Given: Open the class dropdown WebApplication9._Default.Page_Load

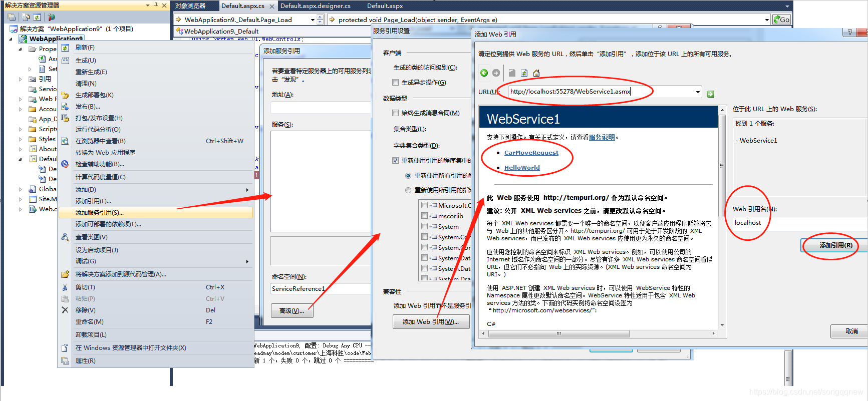Looking at the screenshot, I should (313, 20).
